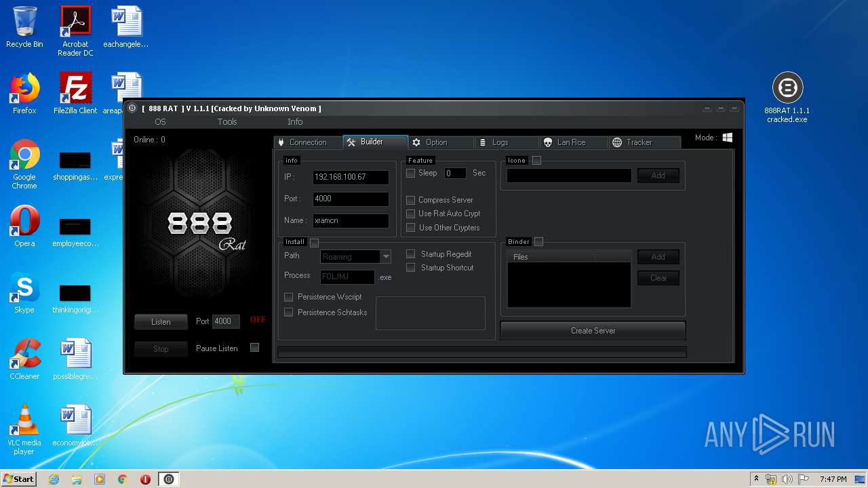Toggle Use Other Crypters checkbox

(x=410, y=228)
